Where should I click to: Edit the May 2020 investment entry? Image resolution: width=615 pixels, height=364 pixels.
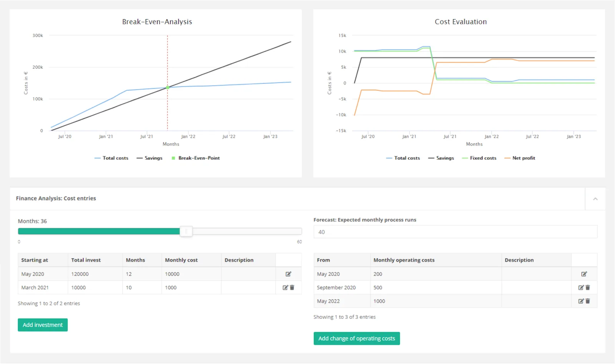[x=288, y=274]
